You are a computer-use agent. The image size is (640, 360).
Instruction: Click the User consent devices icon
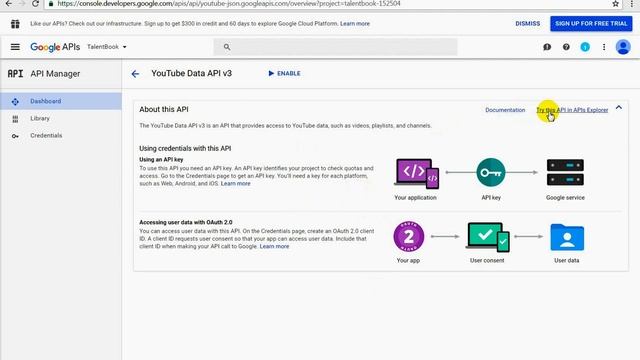(488, 237)
